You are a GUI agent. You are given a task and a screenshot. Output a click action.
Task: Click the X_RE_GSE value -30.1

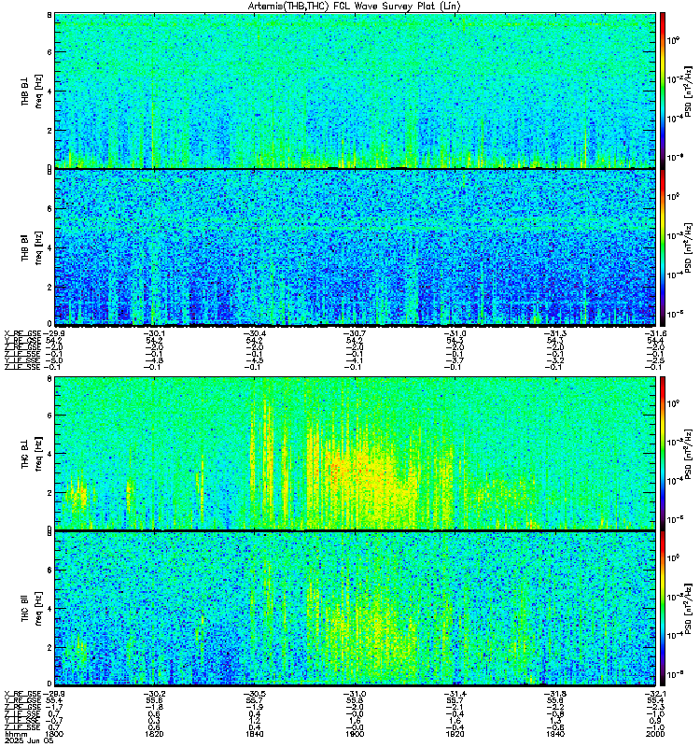(154, 333)
